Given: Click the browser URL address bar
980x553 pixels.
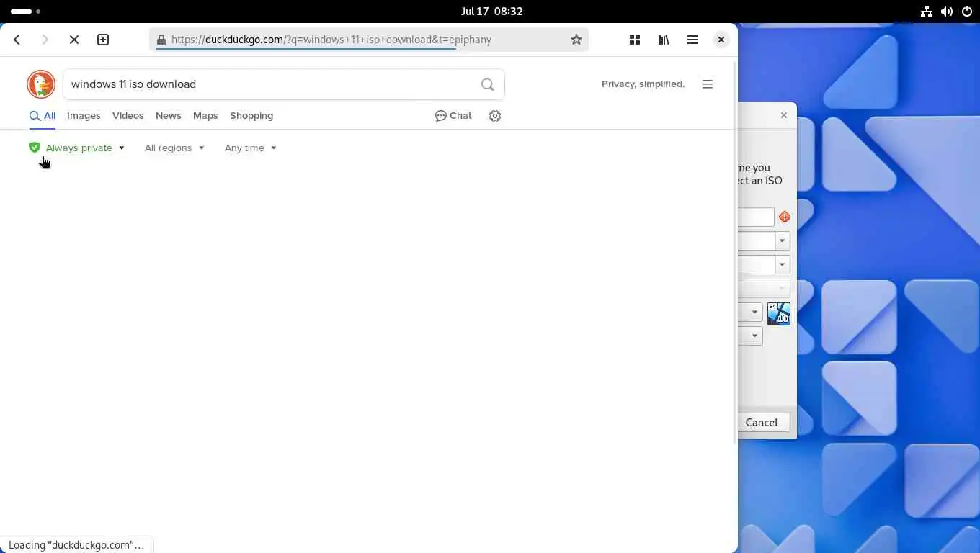Looking at the screenshot, I should click(367, 40).
